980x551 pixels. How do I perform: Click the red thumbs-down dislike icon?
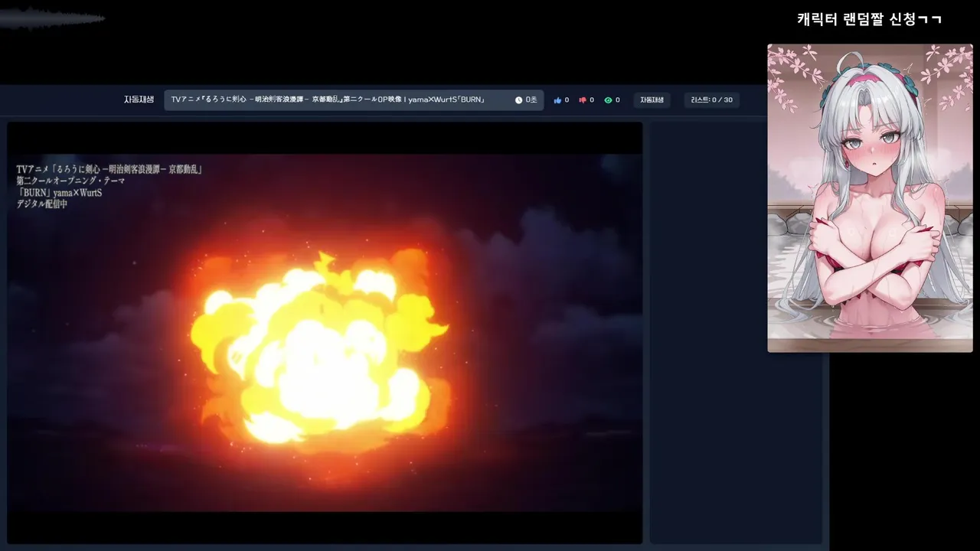[583, 100]
